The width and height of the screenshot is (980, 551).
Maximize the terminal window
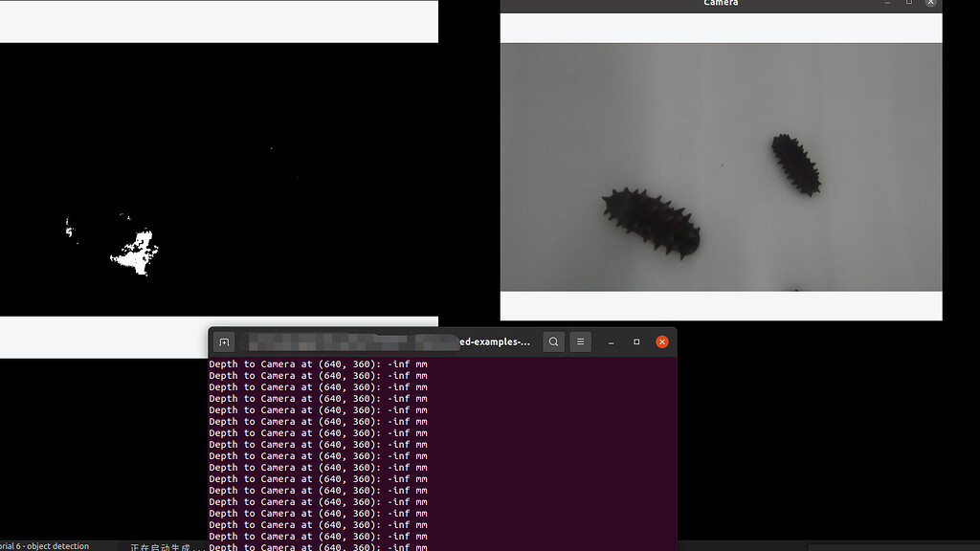(636, 342)
